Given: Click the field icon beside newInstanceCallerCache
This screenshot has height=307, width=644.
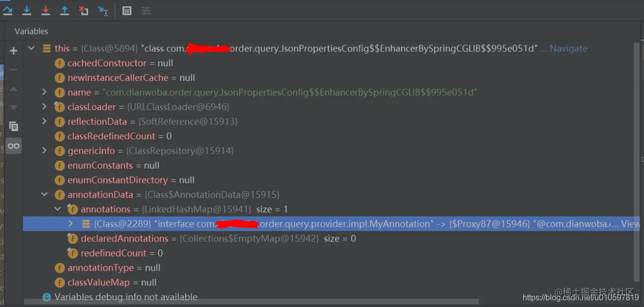Looking at the screenshot, I should (59, 78).
